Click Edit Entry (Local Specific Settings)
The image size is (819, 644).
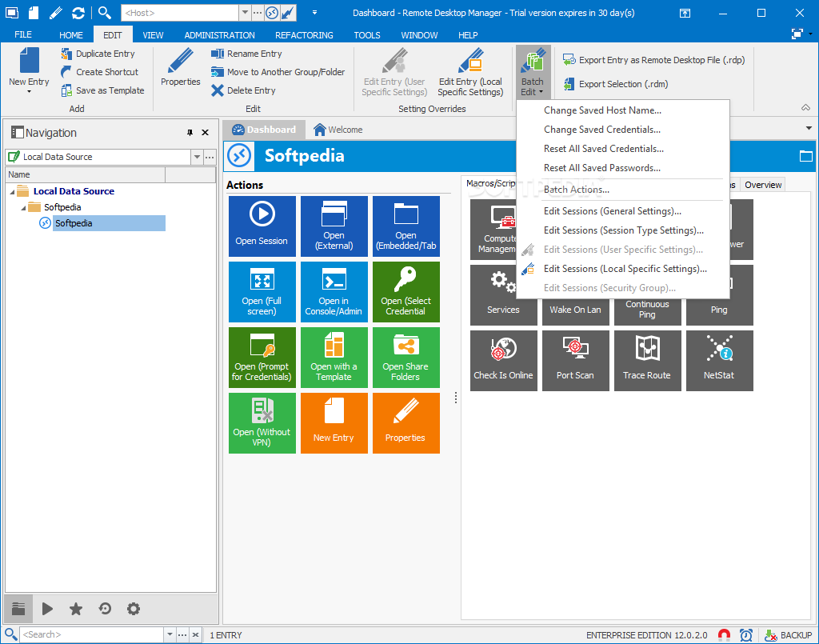point(470,72)
